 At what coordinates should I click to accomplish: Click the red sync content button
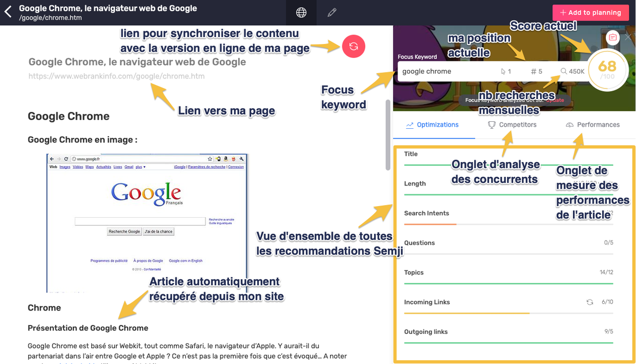354,47
